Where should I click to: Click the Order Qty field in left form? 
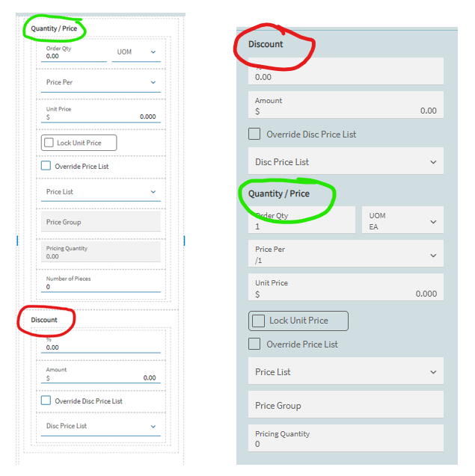(74, 52)
